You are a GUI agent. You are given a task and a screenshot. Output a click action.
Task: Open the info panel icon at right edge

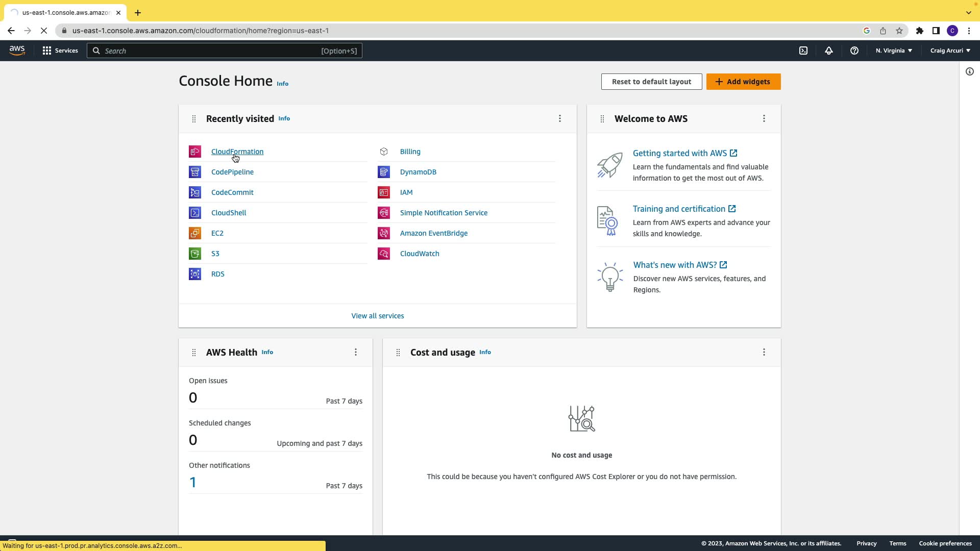tap(969, 71)
